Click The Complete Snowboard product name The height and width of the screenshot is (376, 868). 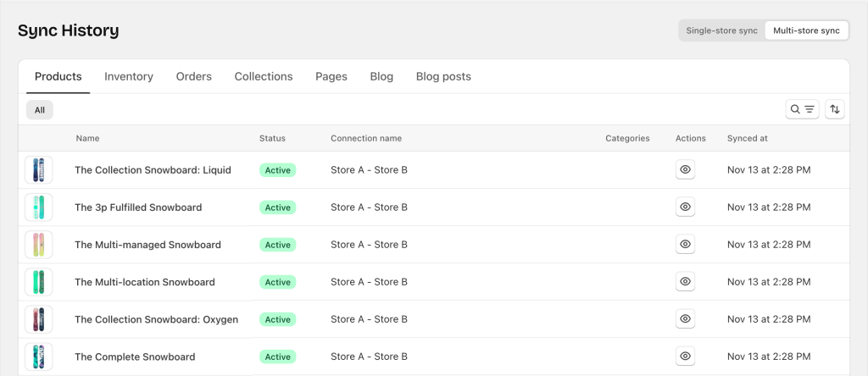tap(135, 357)
